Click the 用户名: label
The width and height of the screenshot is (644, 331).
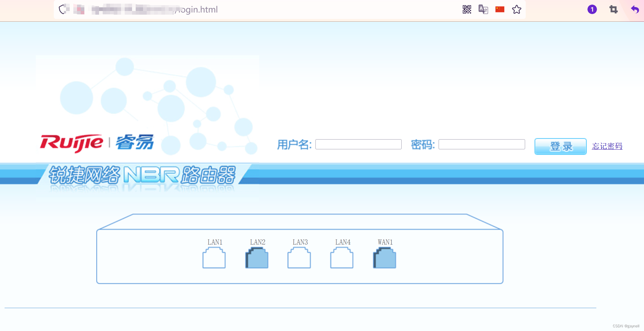[294, 144]
